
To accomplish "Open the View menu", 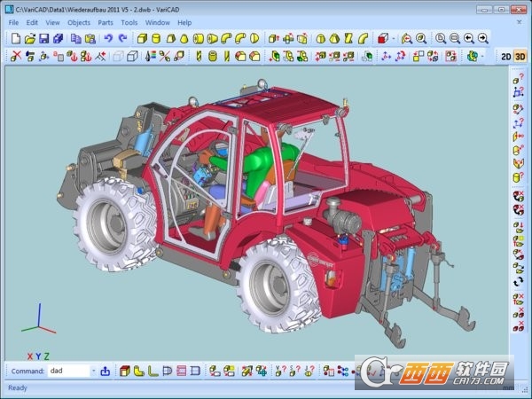I will click(52, 23).
